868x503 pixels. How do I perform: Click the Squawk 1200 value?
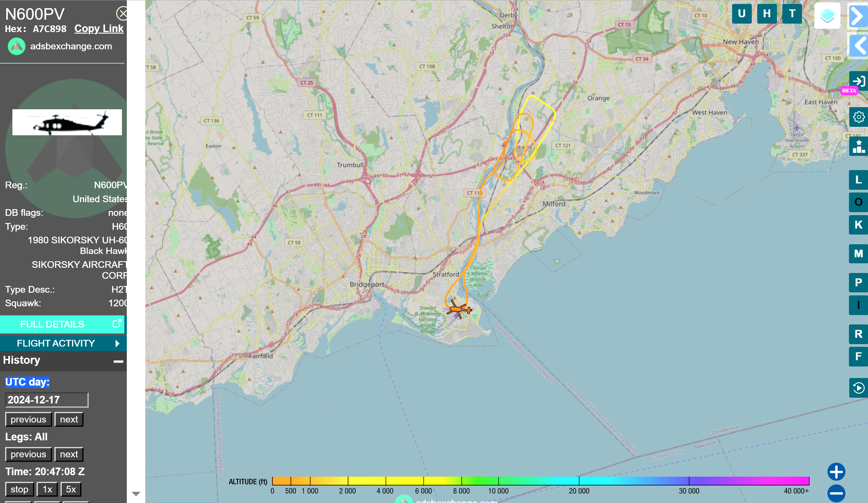[118, 303]
